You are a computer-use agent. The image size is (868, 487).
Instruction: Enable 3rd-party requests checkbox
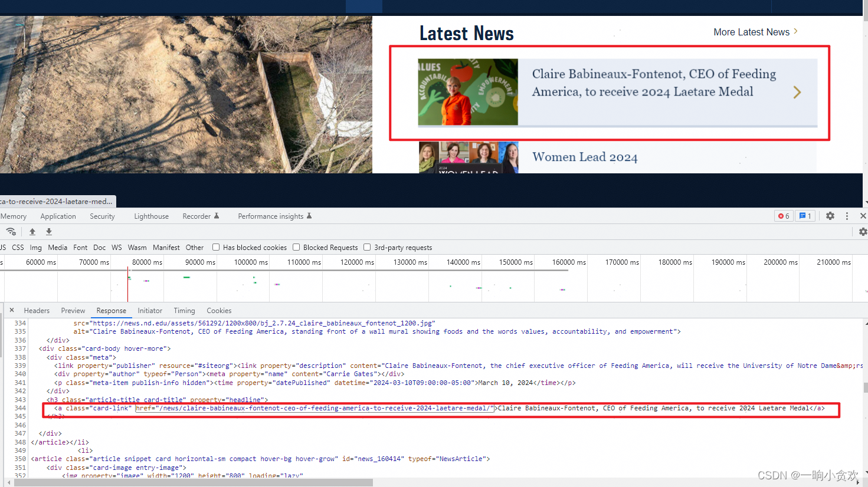(x=367, y=247)
